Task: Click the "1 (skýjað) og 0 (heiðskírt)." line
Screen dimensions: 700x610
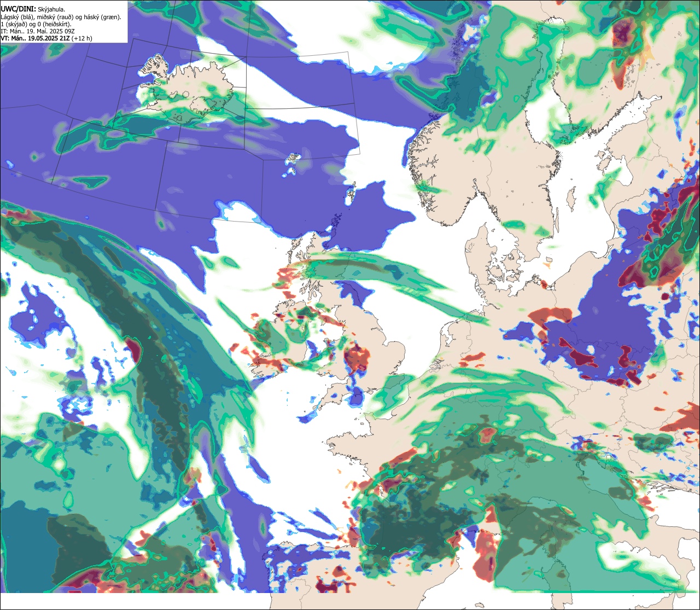Action: 36,25
